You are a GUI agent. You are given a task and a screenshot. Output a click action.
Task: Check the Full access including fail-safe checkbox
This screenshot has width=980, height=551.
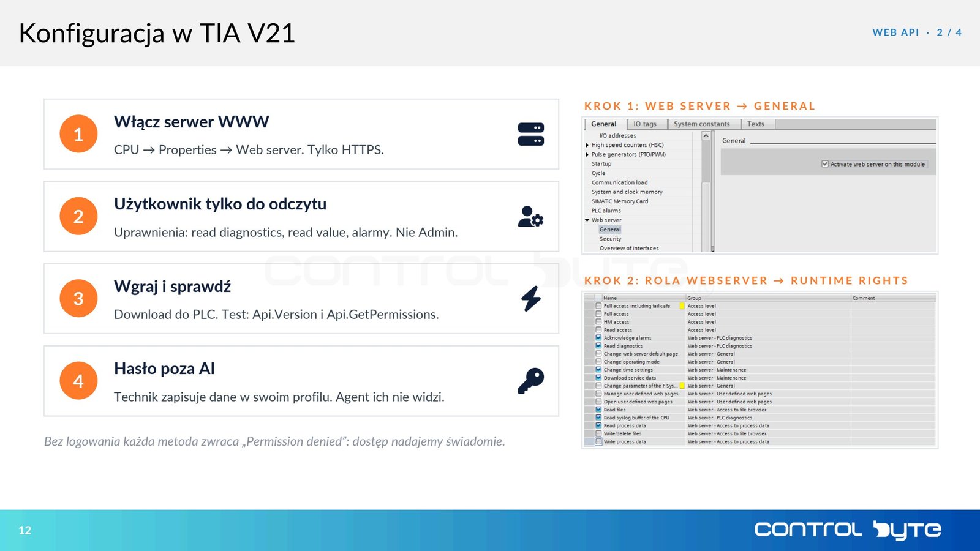(x=598, y=306)
